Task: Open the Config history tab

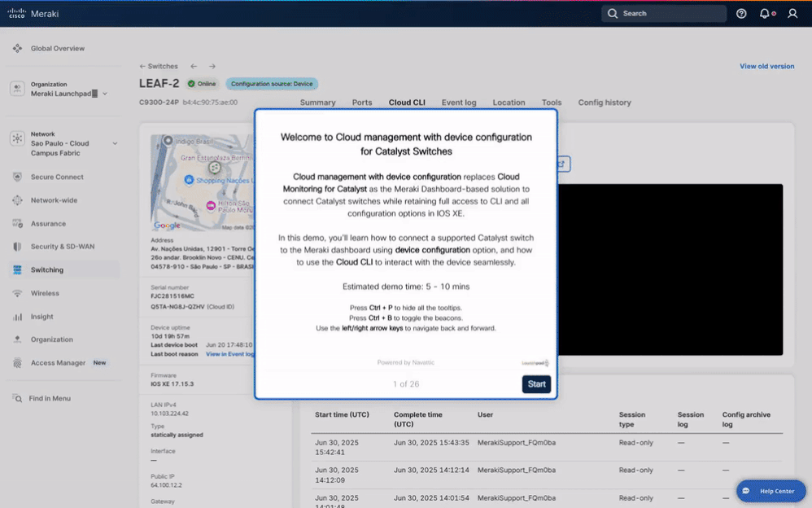Action: point(604,103)
